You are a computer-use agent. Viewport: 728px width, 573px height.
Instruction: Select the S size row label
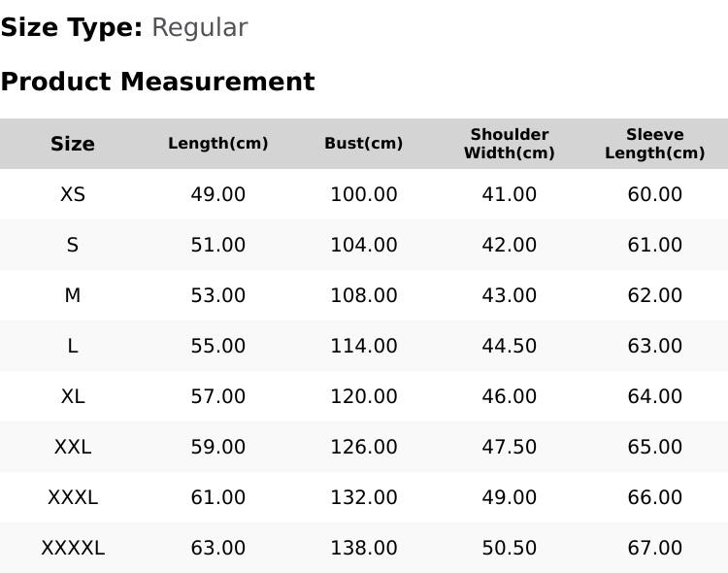tap(73, 245)
